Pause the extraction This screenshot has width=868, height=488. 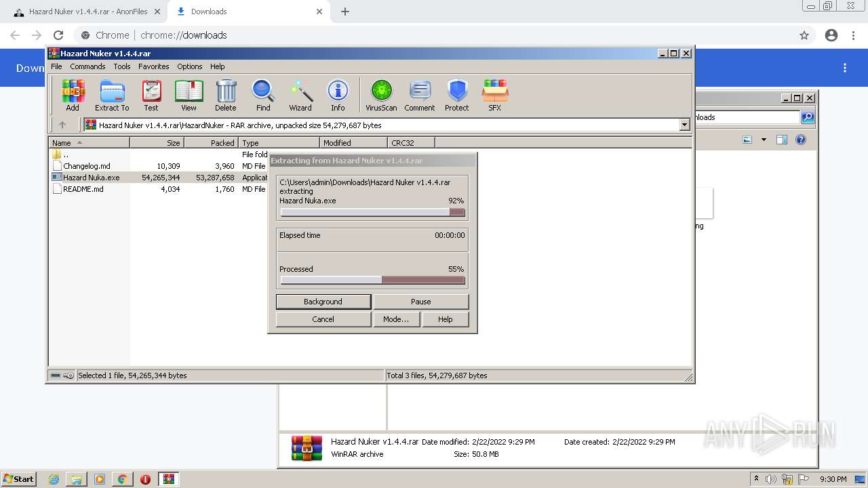coord(421,302)
